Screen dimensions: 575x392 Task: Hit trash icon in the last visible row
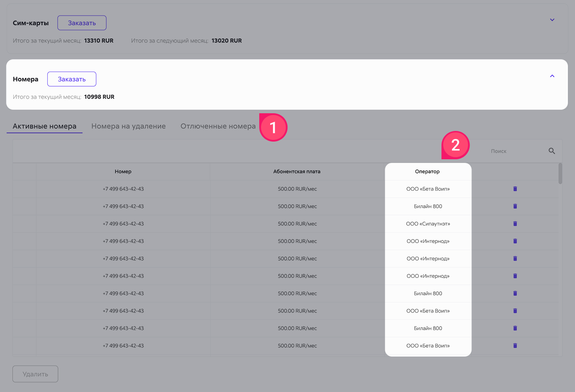[x=515, y=346]
